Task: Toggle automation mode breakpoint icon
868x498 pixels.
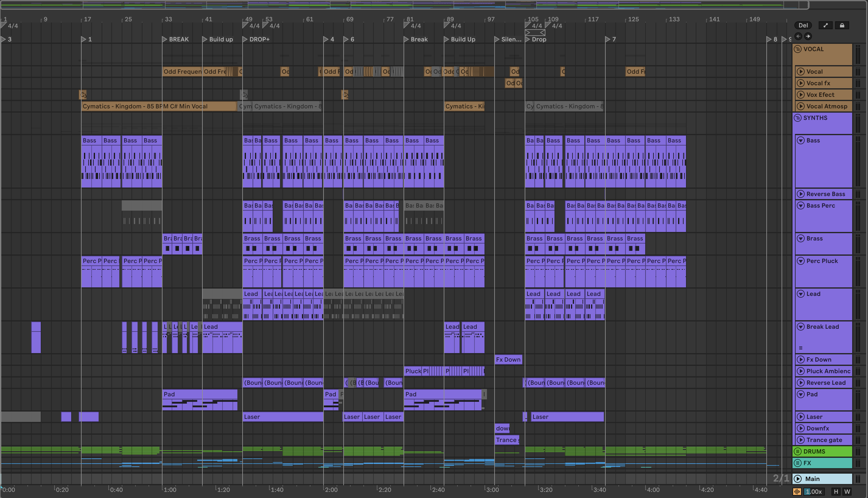Action: (825, 25)
